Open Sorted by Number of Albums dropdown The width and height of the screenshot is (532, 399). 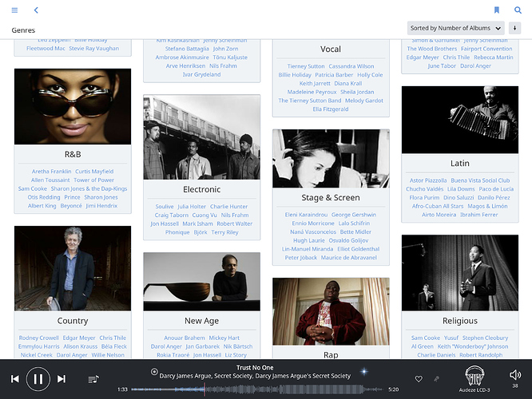455,28
